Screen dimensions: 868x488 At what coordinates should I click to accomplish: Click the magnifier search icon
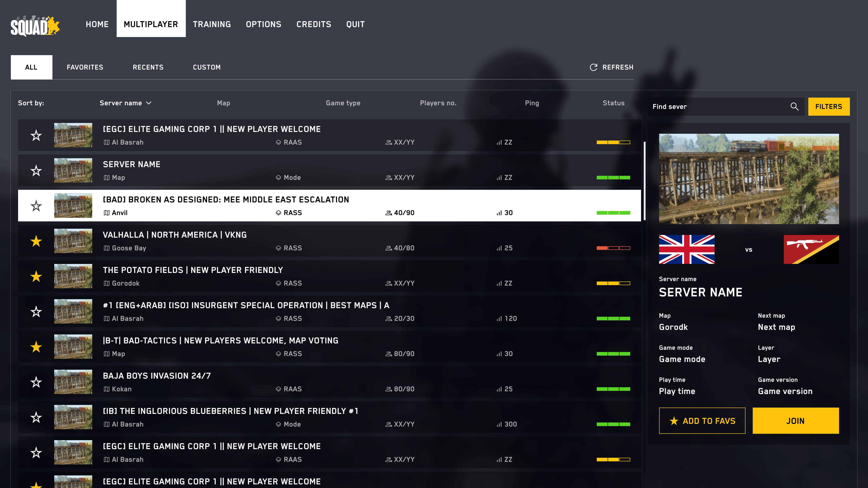click(794, 107)
